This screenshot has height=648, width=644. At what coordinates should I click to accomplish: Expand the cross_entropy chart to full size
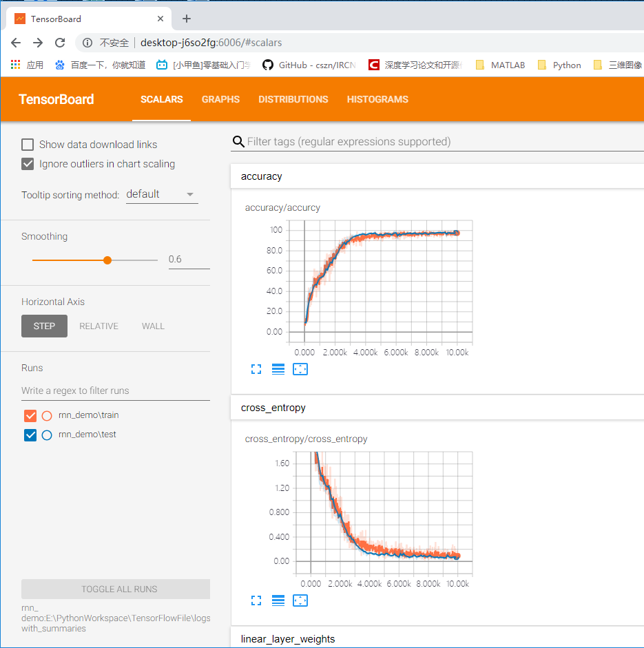256,600
